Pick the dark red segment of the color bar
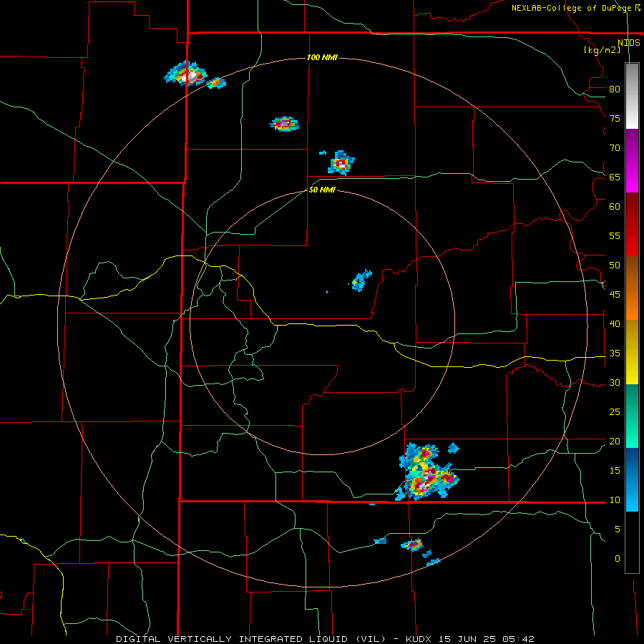 (632, 224)
